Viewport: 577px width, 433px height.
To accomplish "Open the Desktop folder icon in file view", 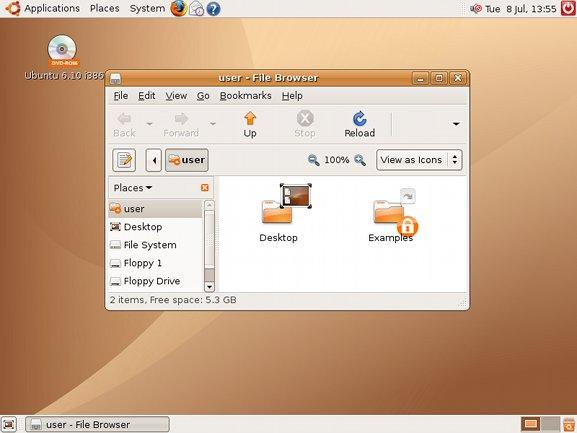I will coord(286,203).
